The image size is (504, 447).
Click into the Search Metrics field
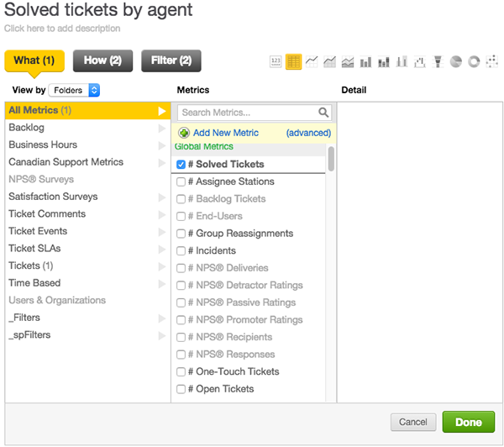[x=248, y=113]
